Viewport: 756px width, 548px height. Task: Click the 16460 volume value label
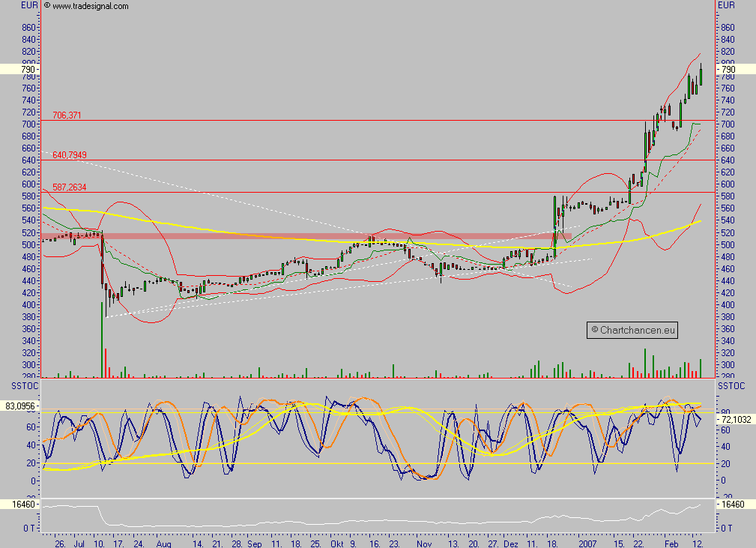[22, 503]
